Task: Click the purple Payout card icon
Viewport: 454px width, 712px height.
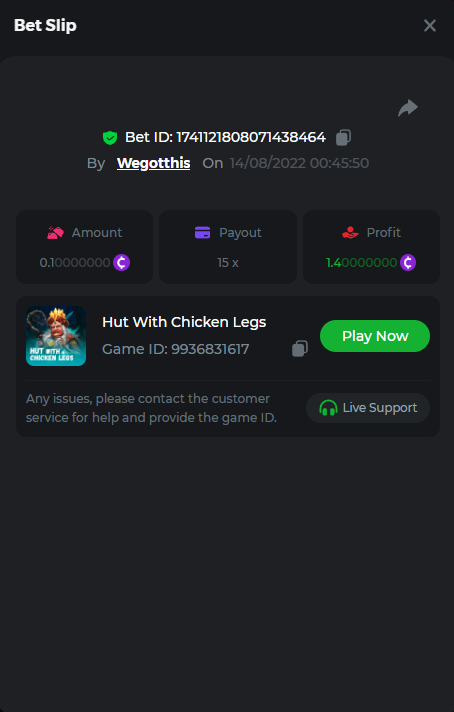Action: point(202,232)
